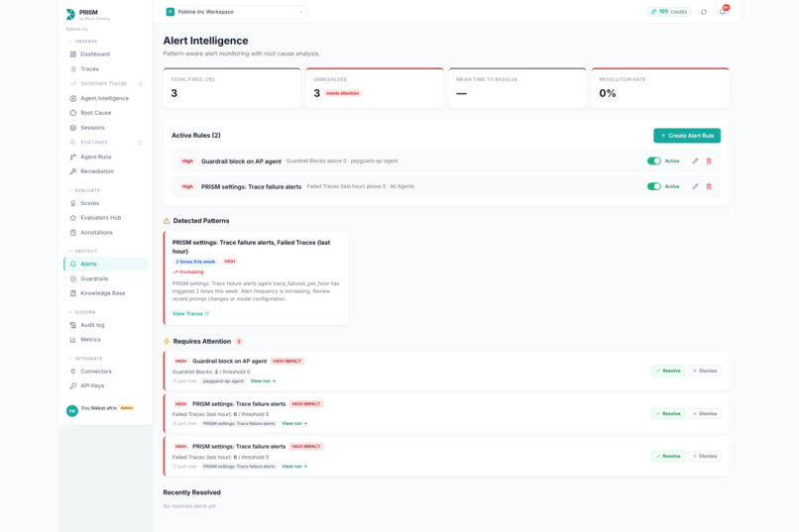Click the Scores sidebar icon
Viewport: 799px width, 532px height.
pyautogui.click(x=73, y=203)
